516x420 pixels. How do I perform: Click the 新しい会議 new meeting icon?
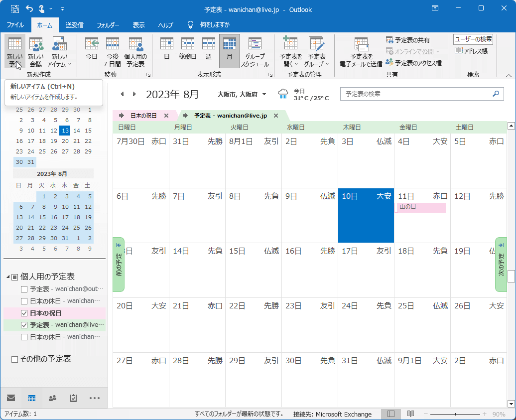click(36, 51)
